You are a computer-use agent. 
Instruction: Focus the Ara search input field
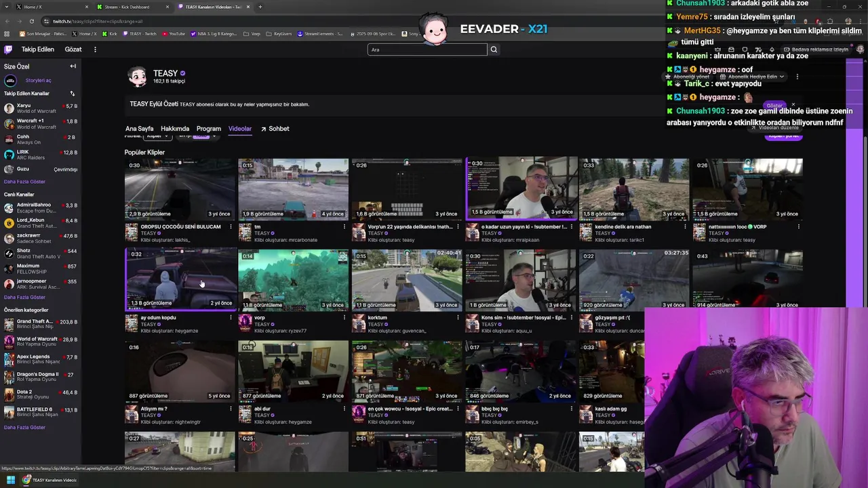427,49
